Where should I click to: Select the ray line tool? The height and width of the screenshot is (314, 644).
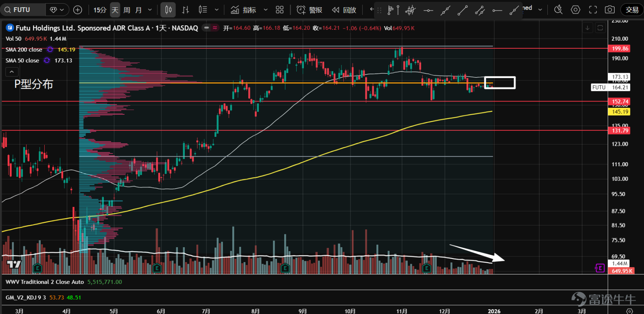[x=514, y=10]
